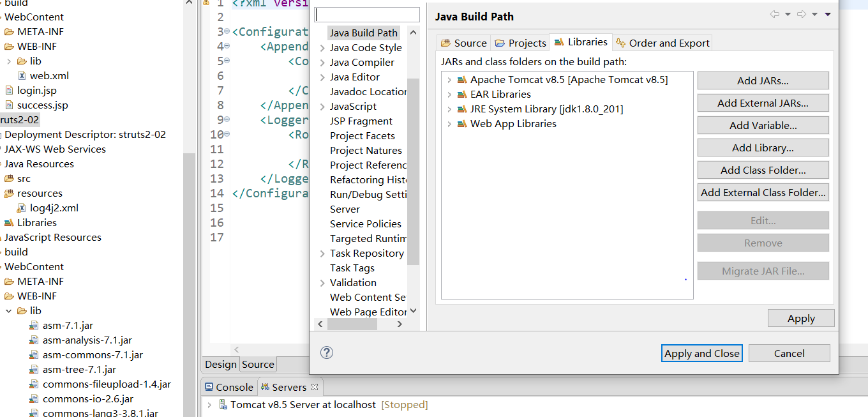Click the preference list vertical scrollbar thumb
Viewport: 868px width, 417px height.
[413, 171]
